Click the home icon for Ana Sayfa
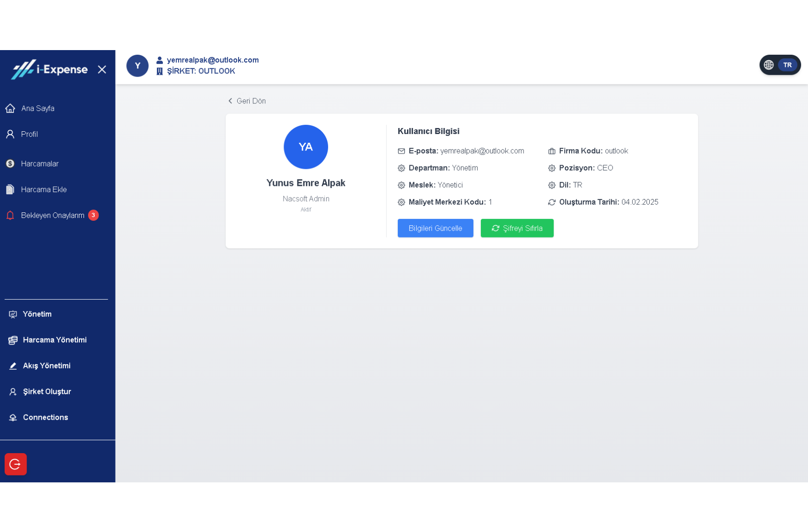808x532 pixels. pyautogui.click(x=10, y=109)
